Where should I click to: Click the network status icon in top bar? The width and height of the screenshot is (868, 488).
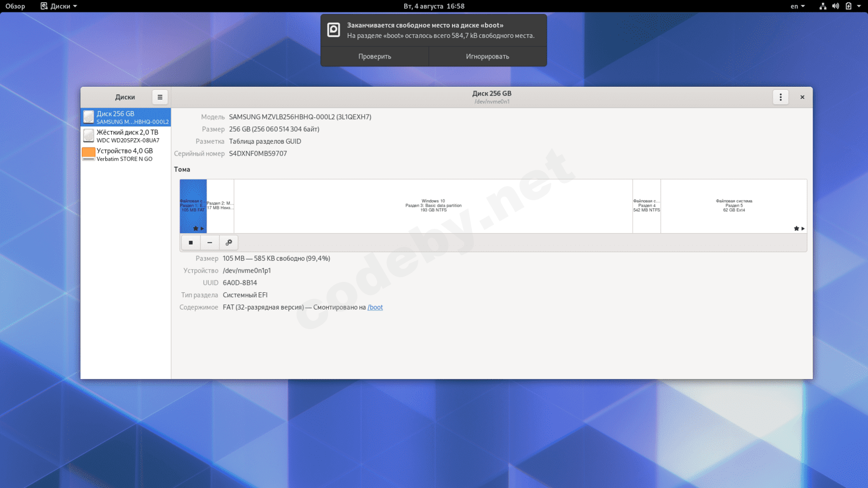[823, 6]
